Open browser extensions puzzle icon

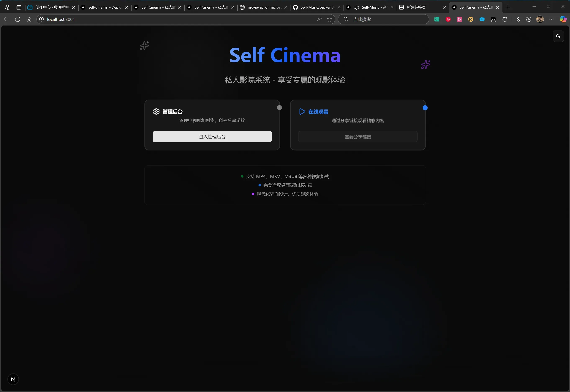point(505,19)
